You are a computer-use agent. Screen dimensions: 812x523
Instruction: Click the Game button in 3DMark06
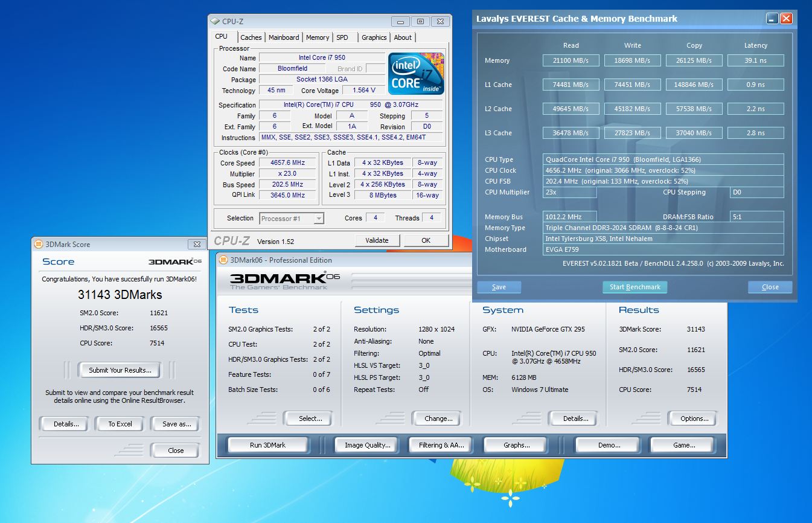tap(684, 445)
